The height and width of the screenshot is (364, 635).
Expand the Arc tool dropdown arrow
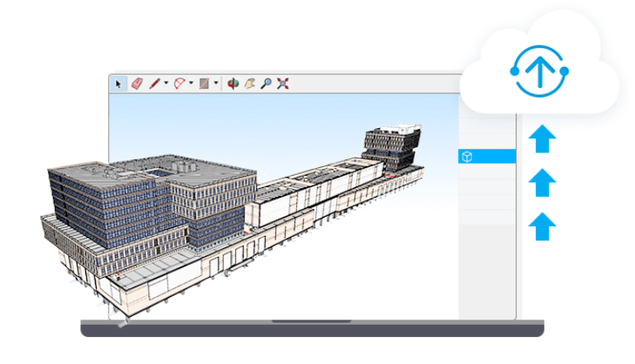click(191, 83)
